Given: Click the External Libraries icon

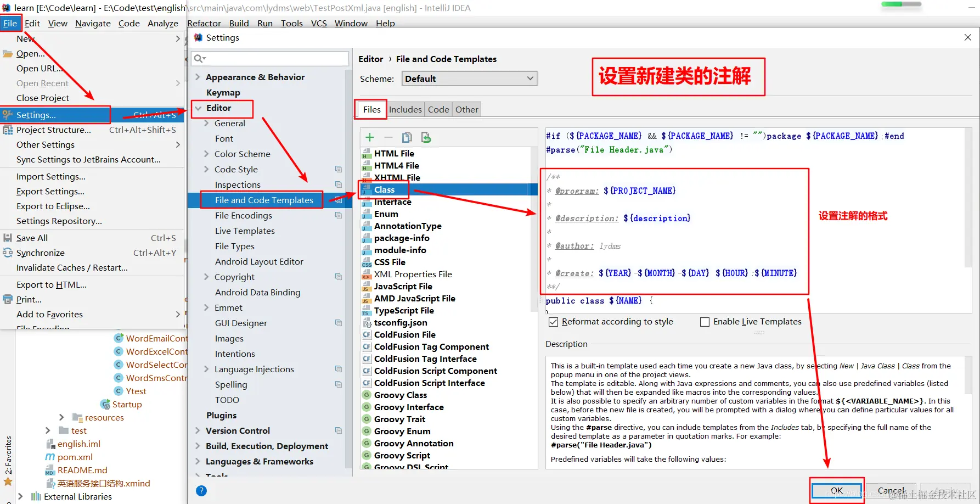Looking at the screenshot, I should pos(36,496).
